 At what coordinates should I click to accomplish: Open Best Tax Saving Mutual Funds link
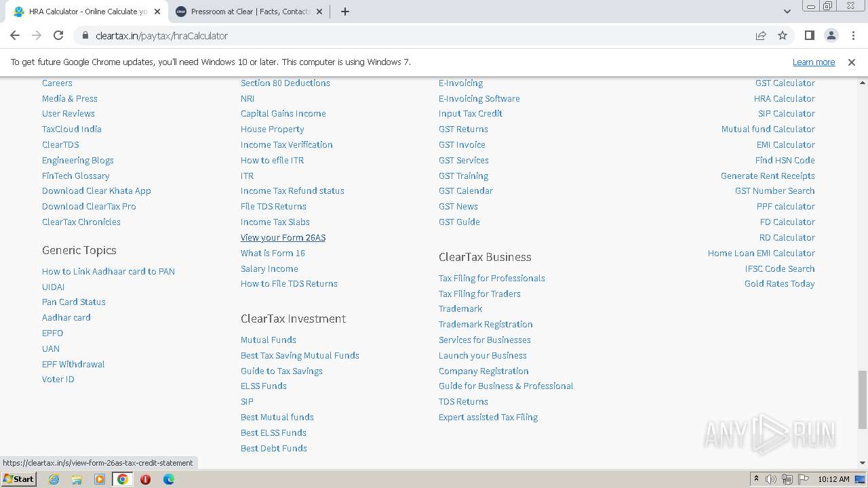300,355
